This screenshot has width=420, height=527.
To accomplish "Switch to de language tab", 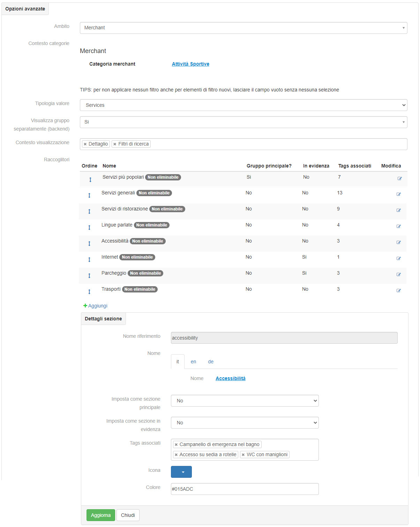I will (211, 362).
